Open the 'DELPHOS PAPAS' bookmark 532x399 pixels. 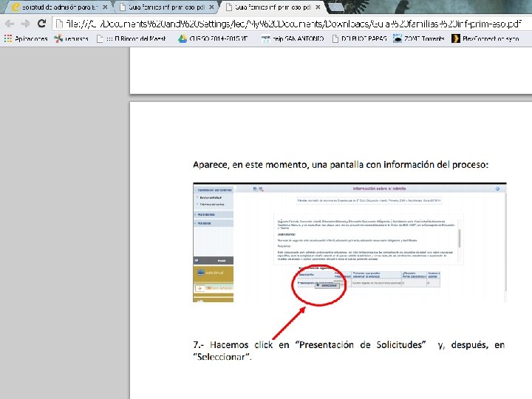point(360,38)
